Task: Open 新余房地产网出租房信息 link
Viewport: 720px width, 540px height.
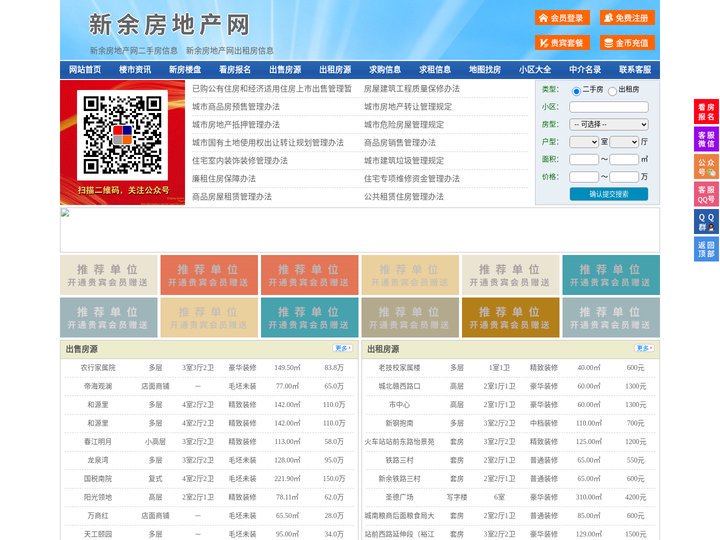Action: 230,51
